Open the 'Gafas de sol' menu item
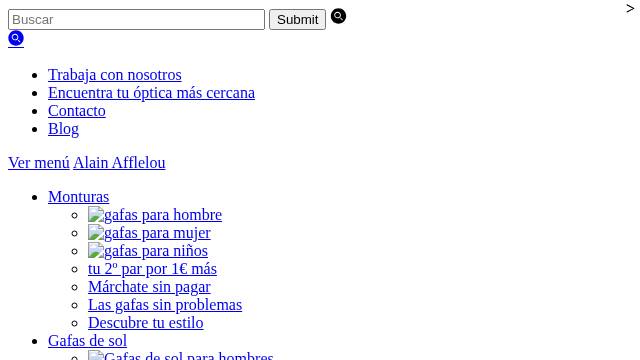Viewport: 640px width, 360px height. coord(87,340)
